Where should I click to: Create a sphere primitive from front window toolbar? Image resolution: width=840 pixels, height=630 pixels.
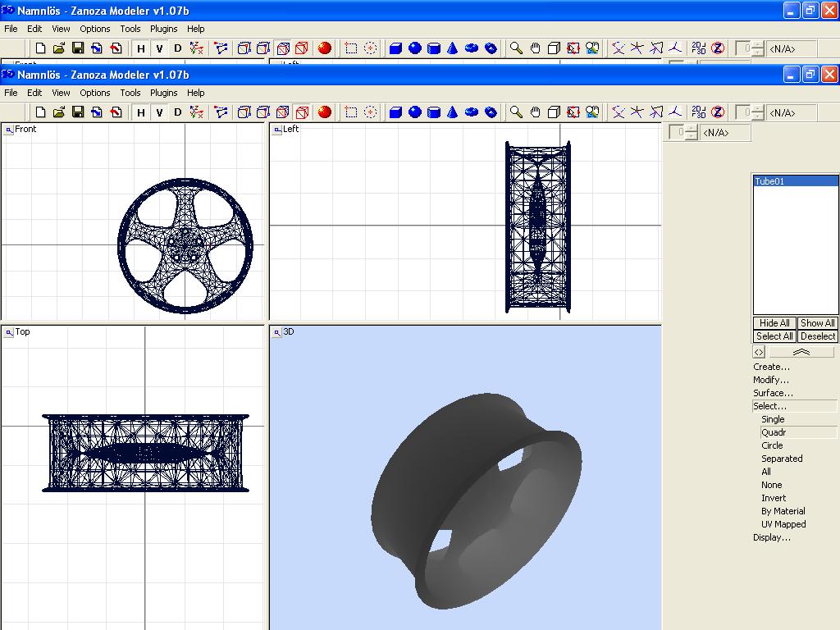tap(415, 112)
